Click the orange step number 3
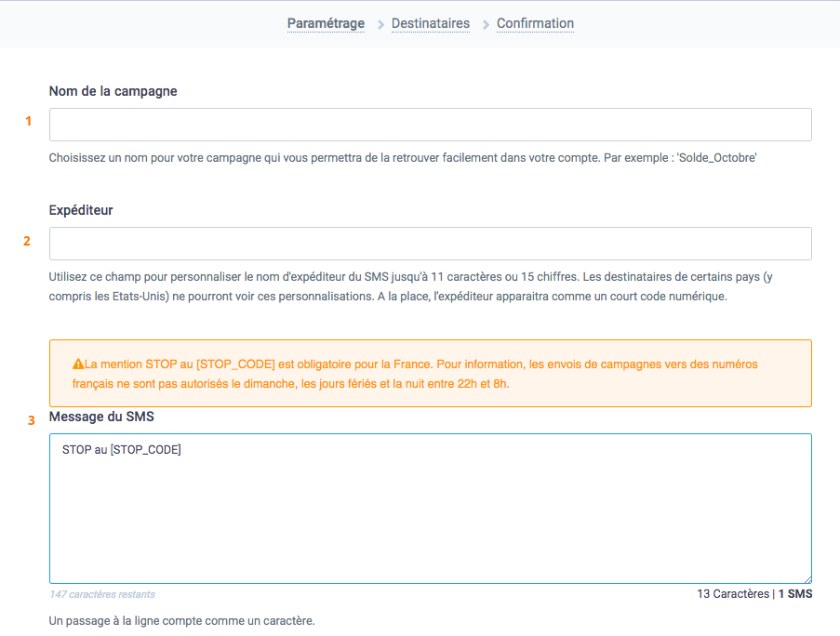 point(32,420)
